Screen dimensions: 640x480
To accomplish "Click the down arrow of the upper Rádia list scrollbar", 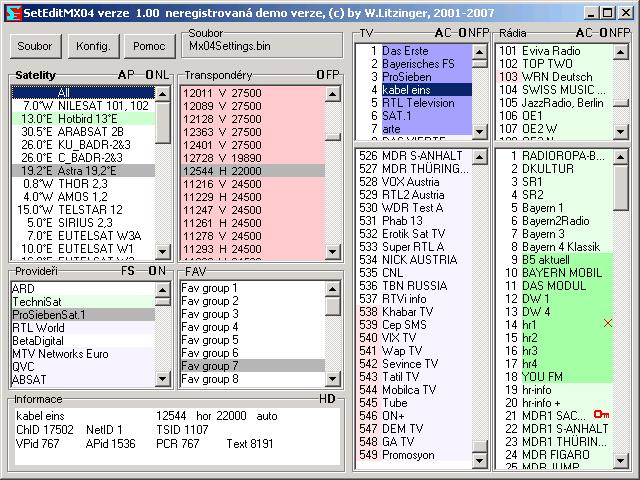I will coord(621,131).
